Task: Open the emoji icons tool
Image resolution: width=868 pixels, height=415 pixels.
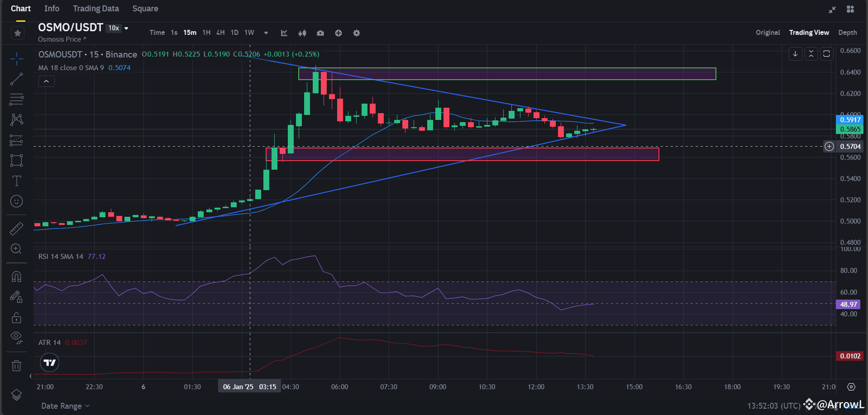Action: coord(17,201)
